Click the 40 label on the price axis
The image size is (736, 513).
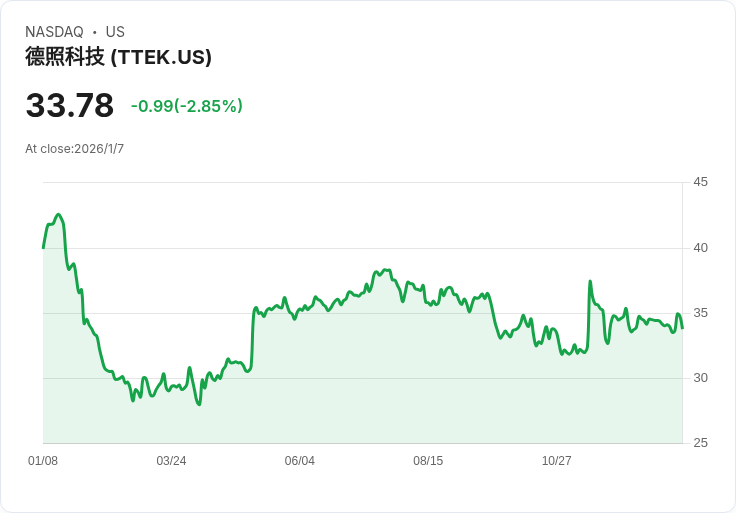coord(700,248)
